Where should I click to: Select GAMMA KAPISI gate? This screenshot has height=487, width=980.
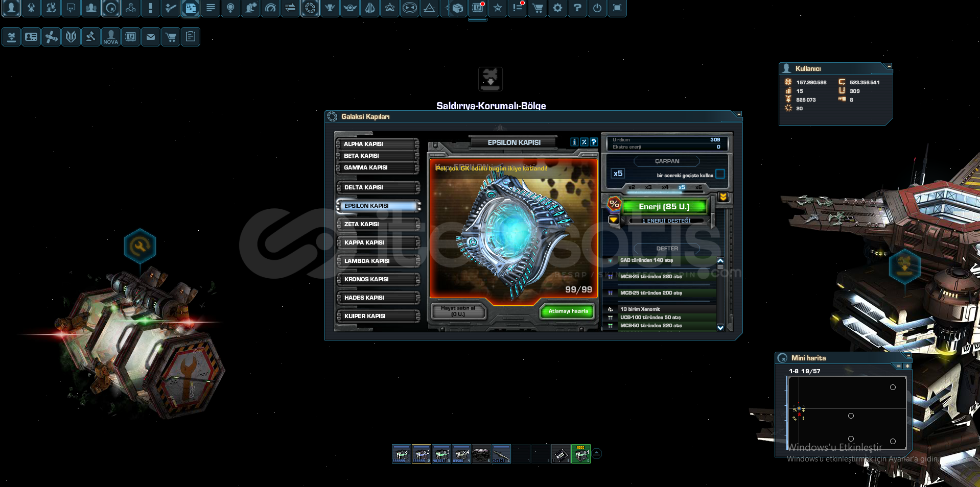click(378, 167)
